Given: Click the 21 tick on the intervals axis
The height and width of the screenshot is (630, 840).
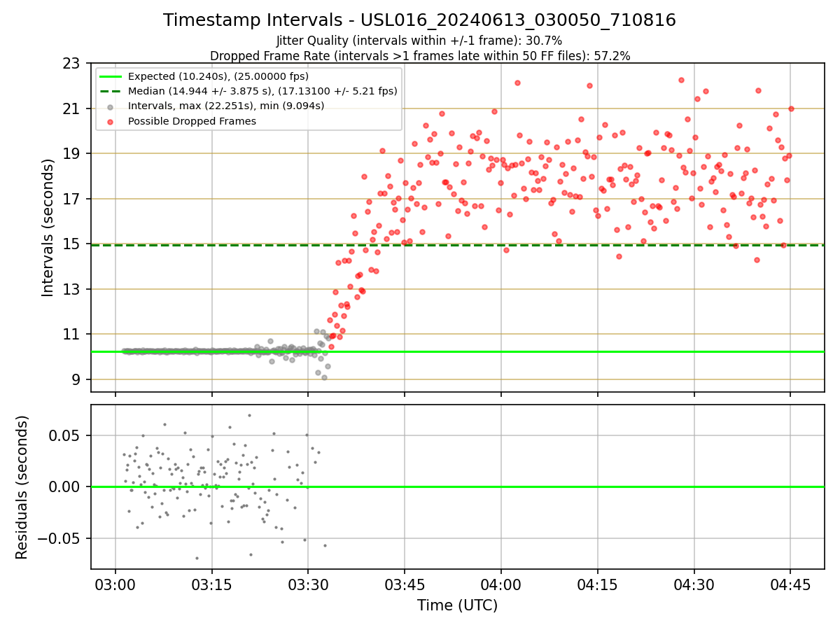Looking at the screenshot, I should [x=72, y=108].
